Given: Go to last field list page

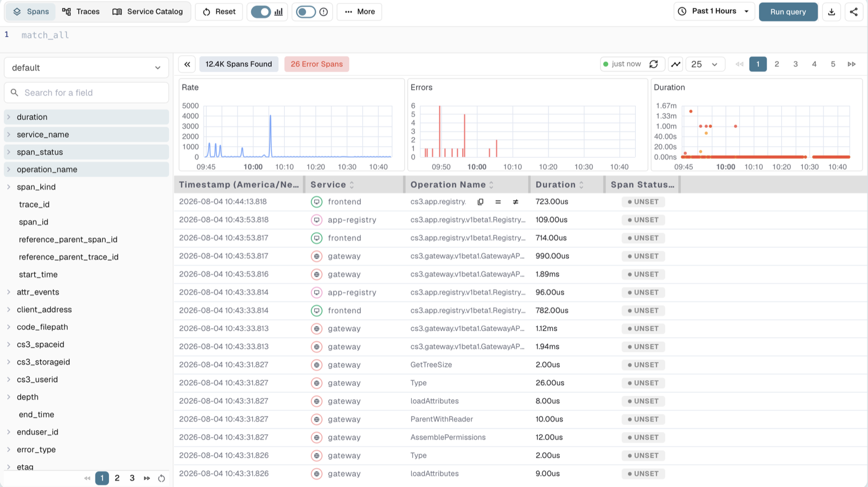Looking at the screenshot, I should coord(146,478).
